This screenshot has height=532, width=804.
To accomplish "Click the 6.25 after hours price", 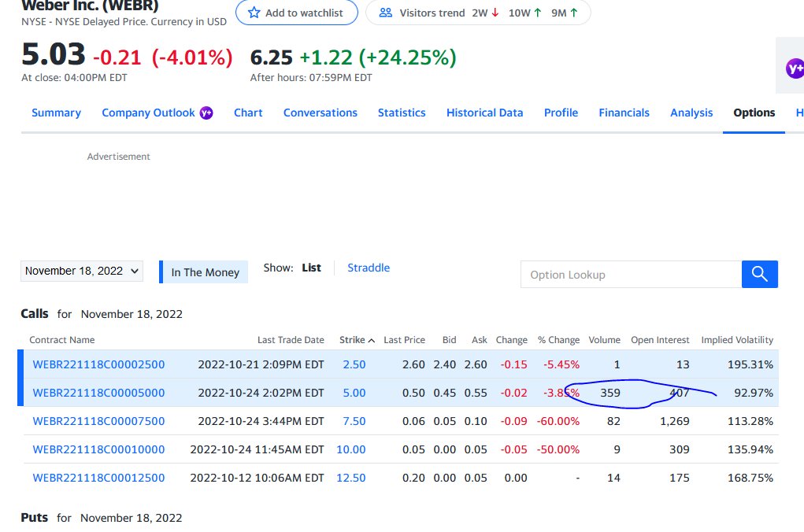I will 271,57.
